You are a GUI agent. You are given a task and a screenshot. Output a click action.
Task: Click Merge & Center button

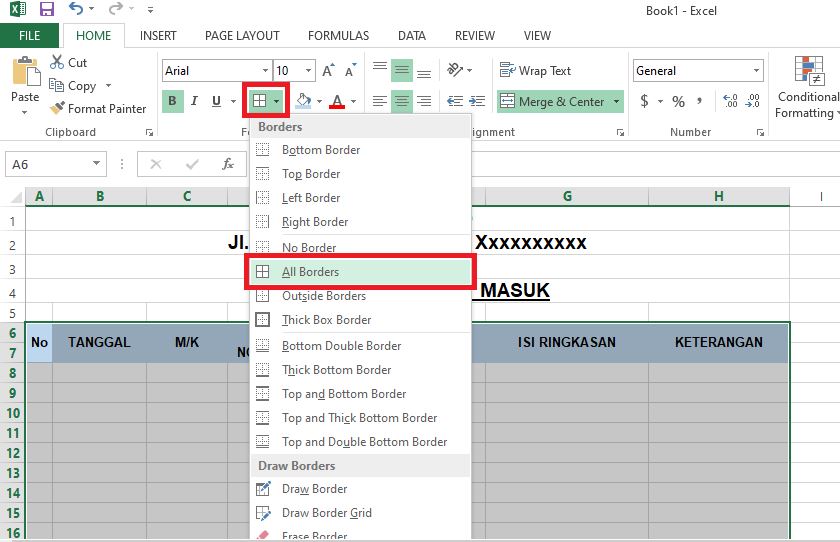pyautogui.click(x=553, y=101)
